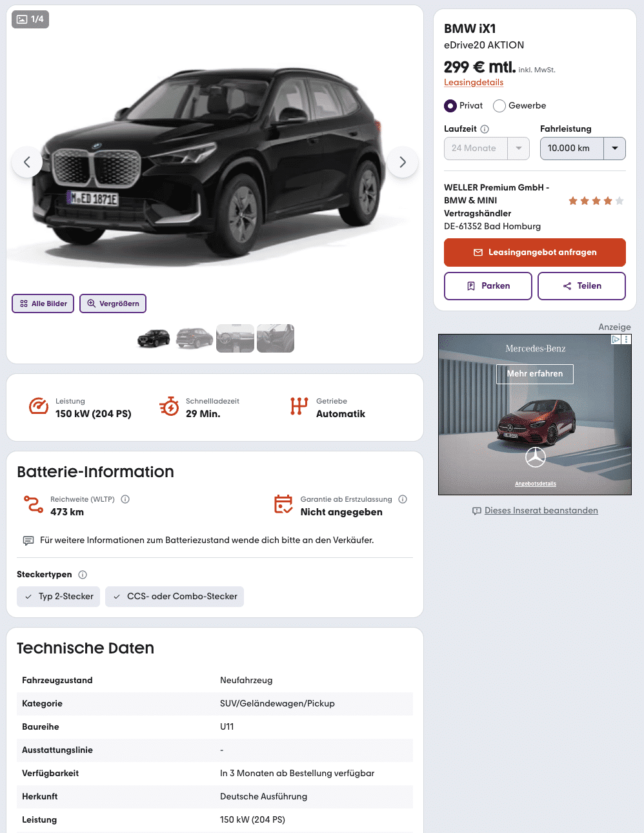Click the Laufzeit info icon
The height and width of the screenshot is (833, 644).
[485, 129]
